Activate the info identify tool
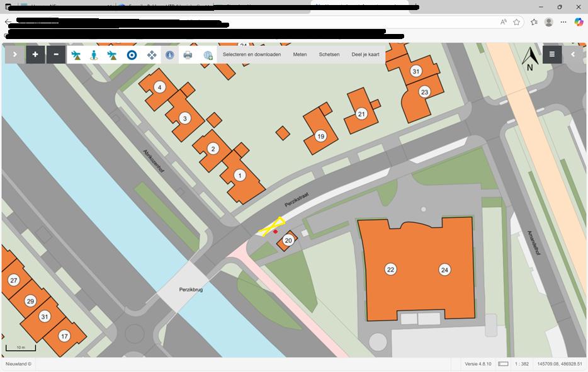The height and width of the screenshot is (372, 588). [x=170, y=55]
